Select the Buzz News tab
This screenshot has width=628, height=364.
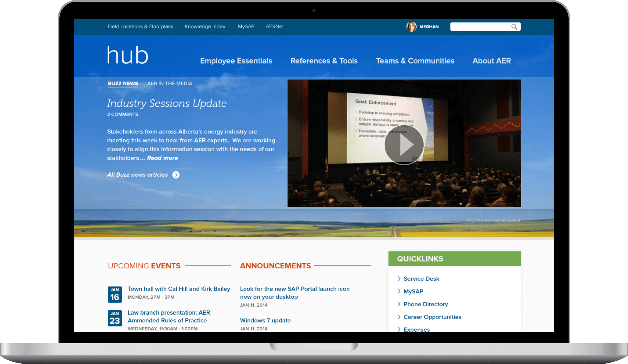123,84
